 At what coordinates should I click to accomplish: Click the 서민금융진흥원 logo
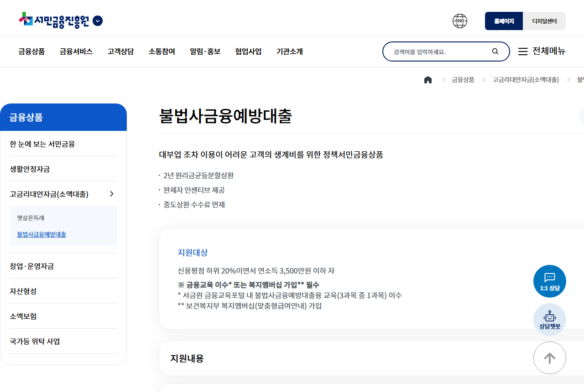pos(54,21)
